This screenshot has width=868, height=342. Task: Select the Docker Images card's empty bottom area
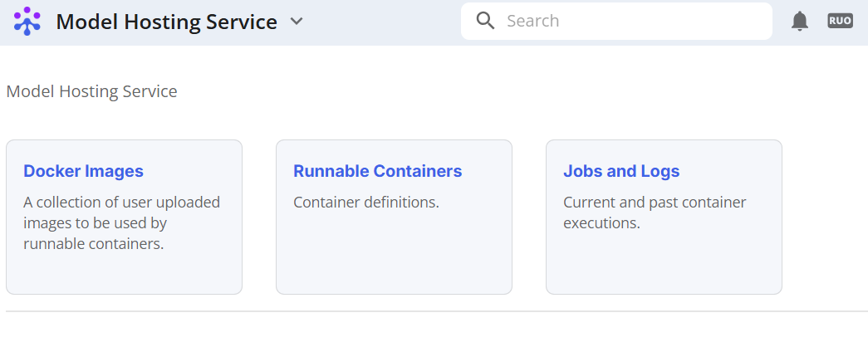(124, 273)
